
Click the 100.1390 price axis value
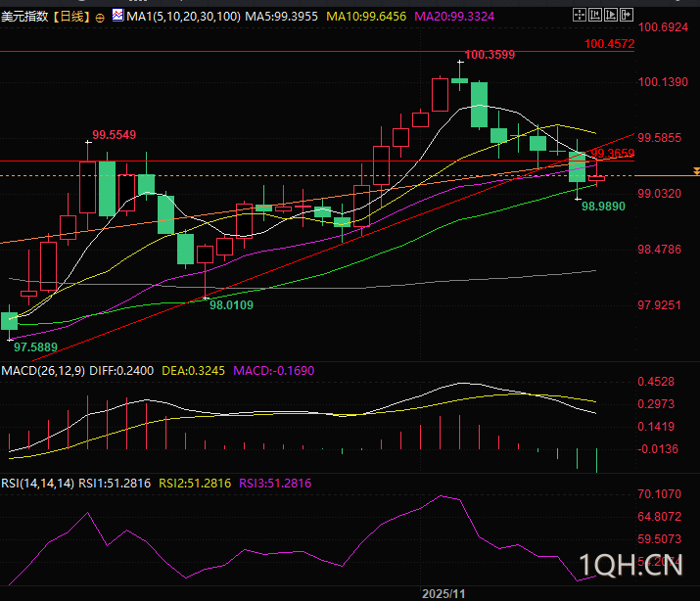(x=663, y=82)
